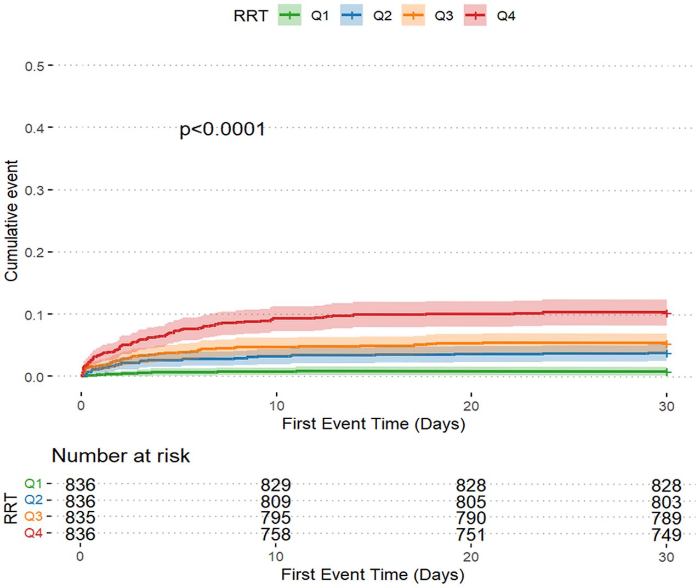Click the risk table's day 10 tick label
Viewport: 700px width, 588px height.
[x=276, y=557]
